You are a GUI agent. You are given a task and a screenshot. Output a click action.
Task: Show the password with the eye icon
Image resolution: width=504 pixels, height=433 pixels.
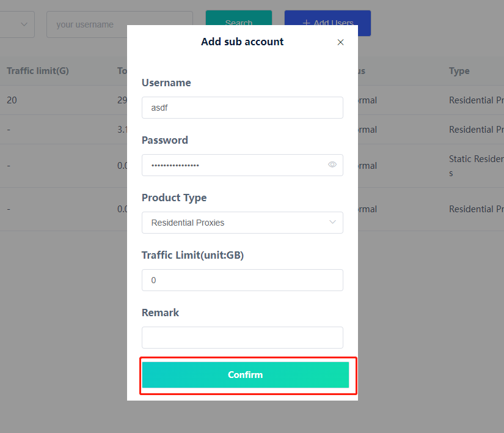[332, 165]
